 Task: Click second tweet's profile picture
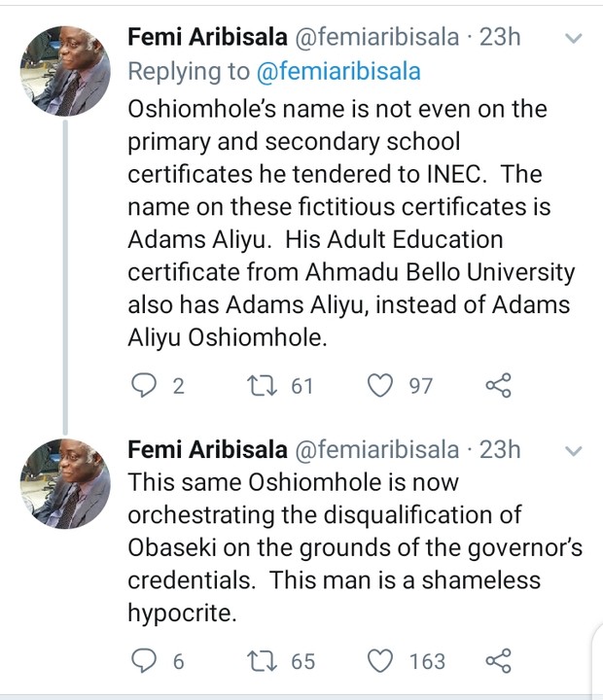tap(65, 484)
